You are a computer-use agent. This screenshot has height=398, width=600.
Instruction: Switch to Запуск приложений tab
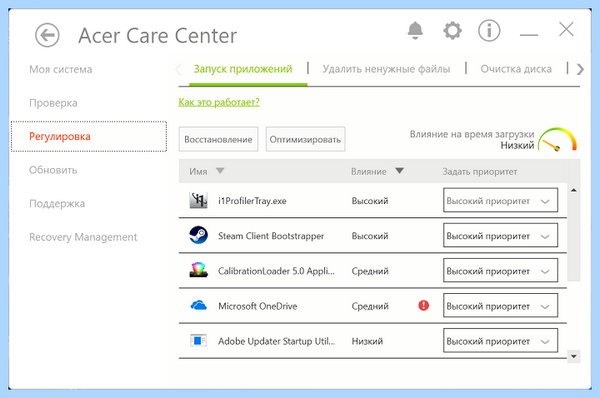tap(243, 69)
